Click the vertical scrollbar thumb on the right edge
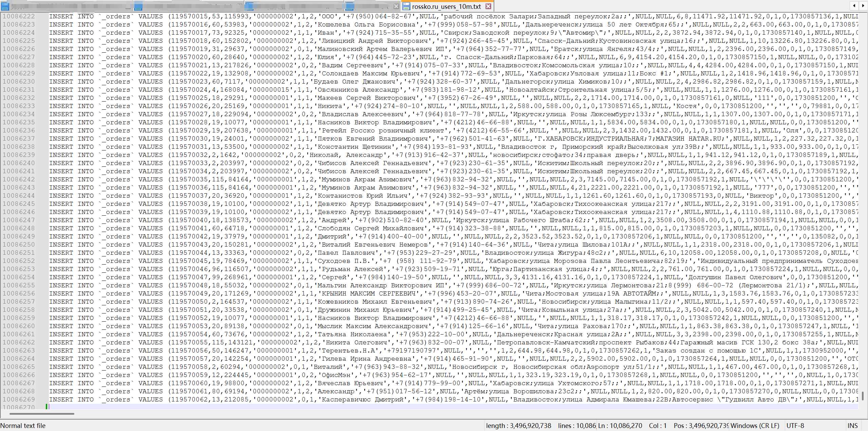 point(863,396)
